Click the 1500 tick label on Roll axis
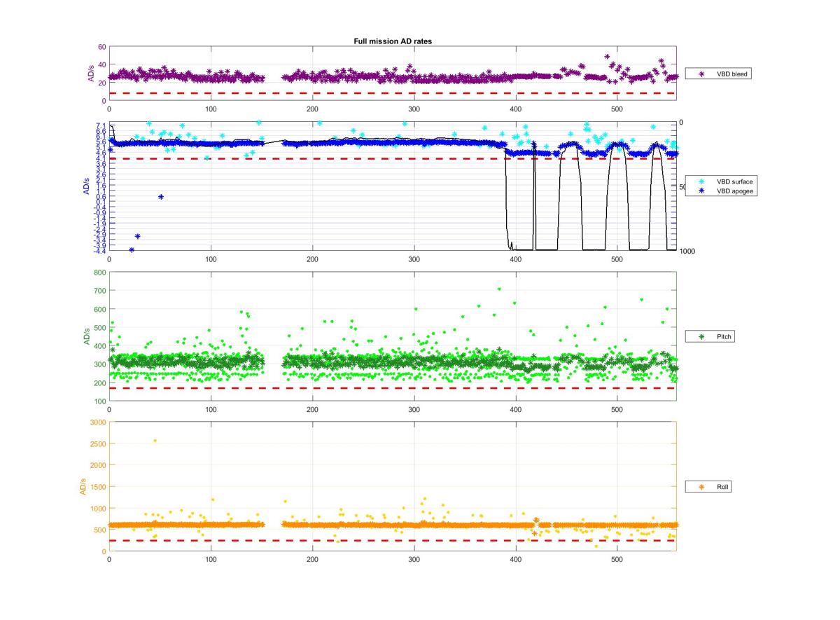The width and height of the screenshot is (840, 620). [x=97, y=487]
